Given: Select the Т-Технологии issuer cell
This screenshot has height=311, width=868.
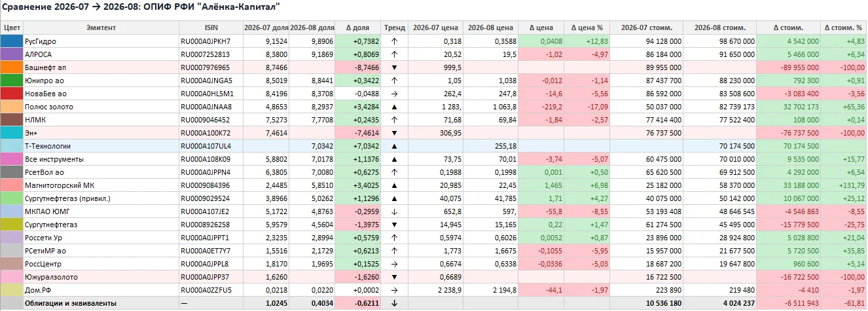Looking at the screenshot, I should (x=101, y=145).
